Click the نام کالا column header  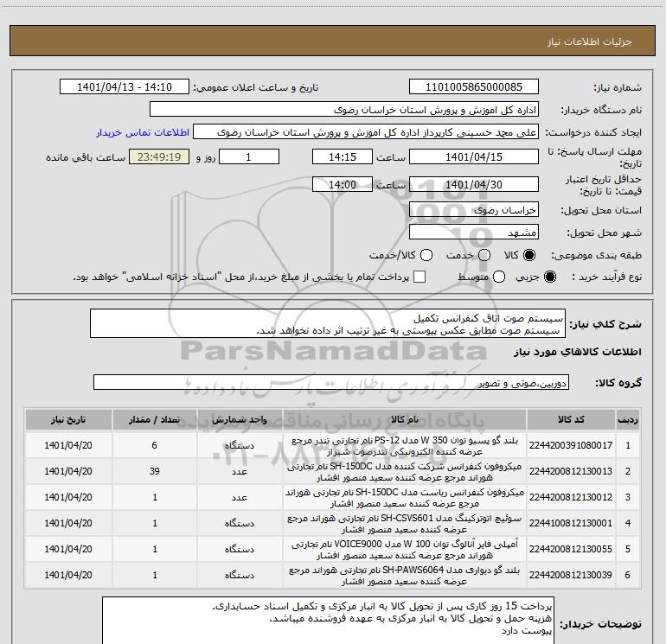[x=405, y=420]
